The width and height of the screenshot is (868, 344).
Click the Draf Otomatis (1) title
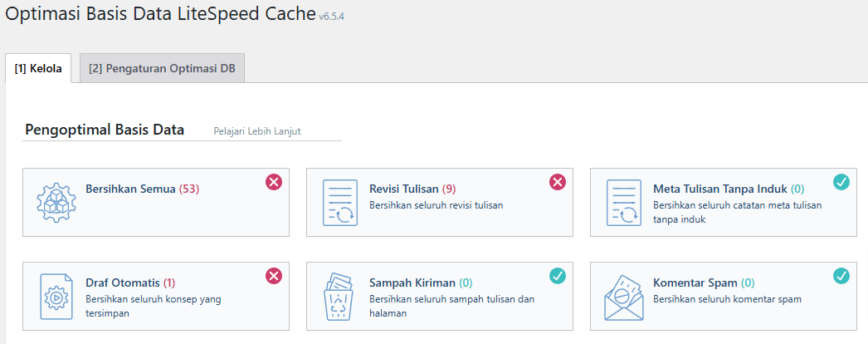click(130, 283)
